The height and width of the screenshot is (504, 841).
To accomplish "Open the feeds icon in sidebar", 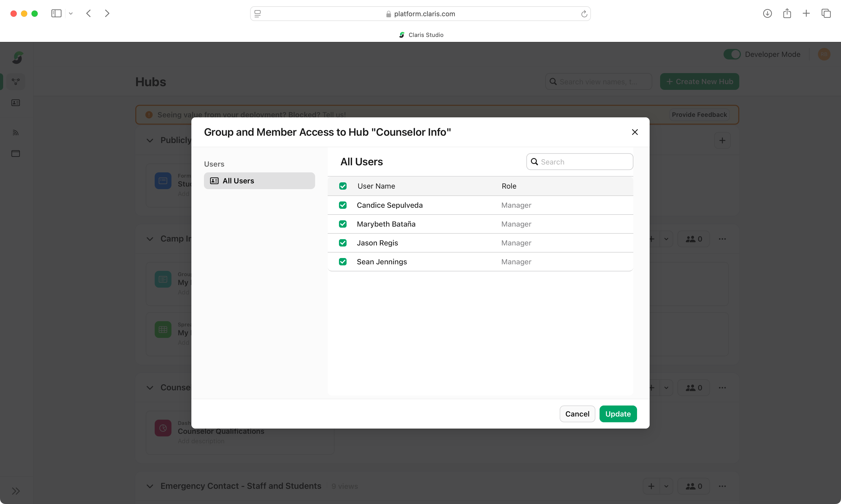I will coord(16,133).
